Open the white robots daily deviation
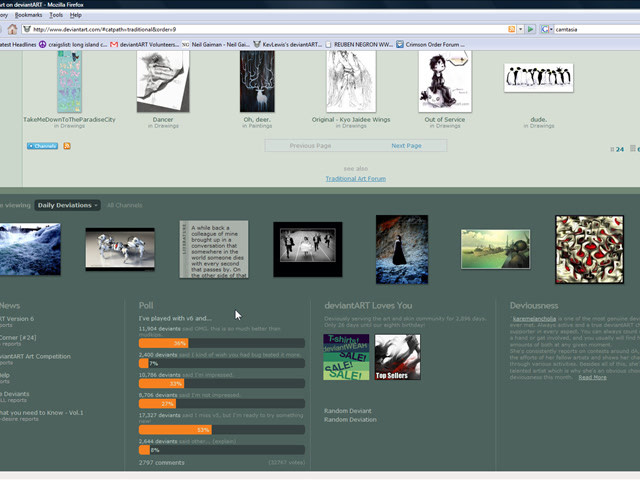This screenshot has width=640, height=480. pyautogui.click(x=120, y=249)
